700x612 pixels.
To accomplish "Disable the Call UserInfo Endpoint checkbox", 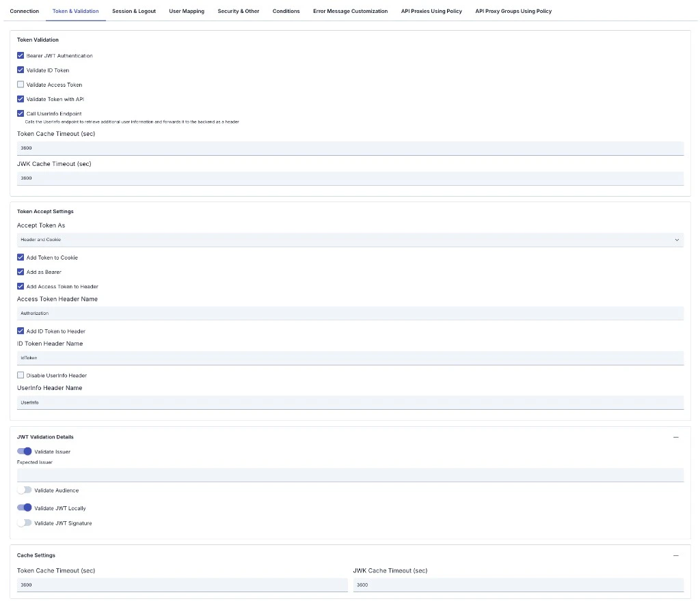I will point(21,113).
